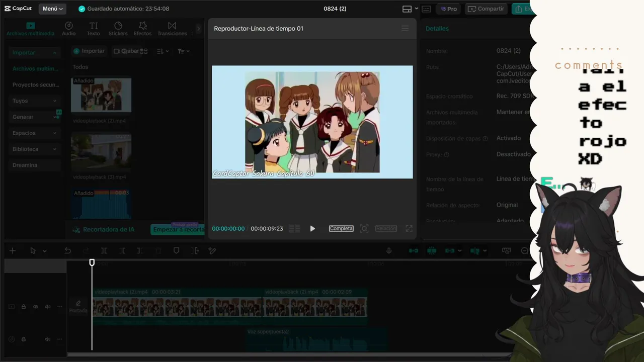The height and width of the screenshot is (362, 644).
Task: Select the audio waveform media thumbnail
Action: click(101, 204)
